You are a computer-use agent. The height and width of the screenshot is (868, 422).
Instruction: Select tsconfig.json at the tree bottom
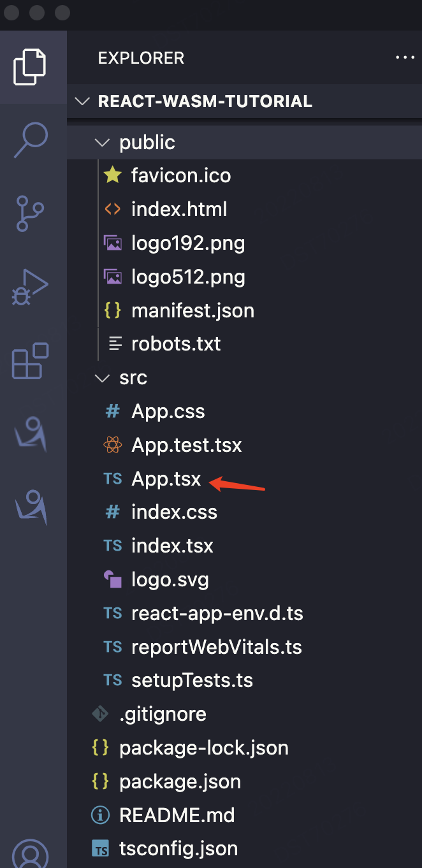(x=178, y=848)
